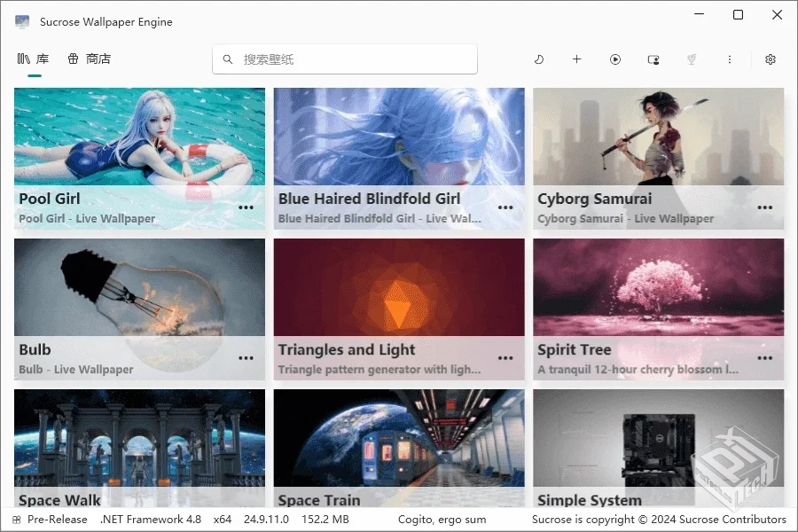Viewport: 798px width, 532px height.
Task: Open the Cyborg Samurai wallpaper options
Action: (x=764, y=207)
